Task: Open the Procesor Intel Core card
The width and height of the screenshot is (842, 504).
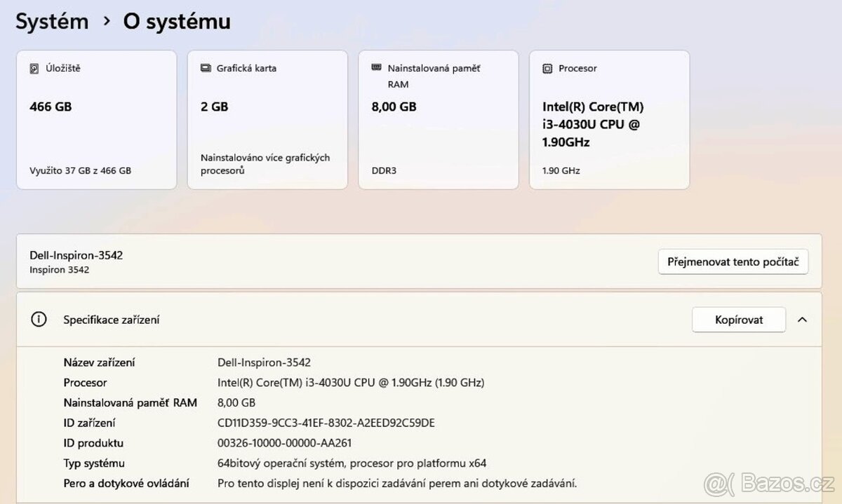Action: pyautogui.click(x=609, y=120)
